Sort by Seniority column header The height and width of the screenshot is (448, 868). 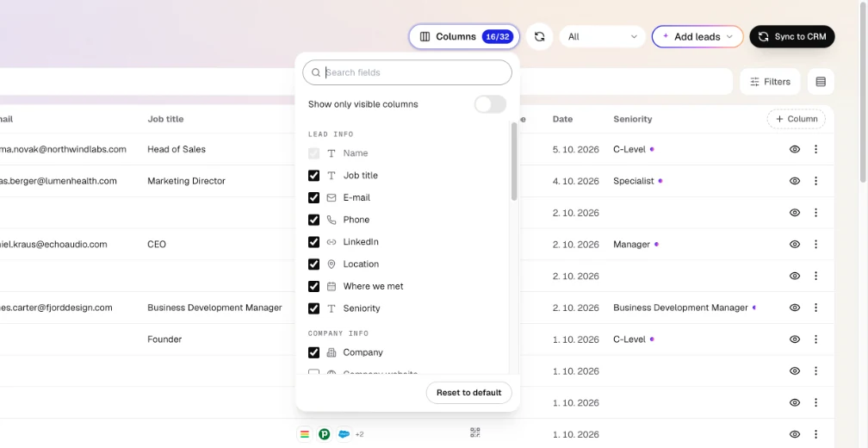pos(633,119)
